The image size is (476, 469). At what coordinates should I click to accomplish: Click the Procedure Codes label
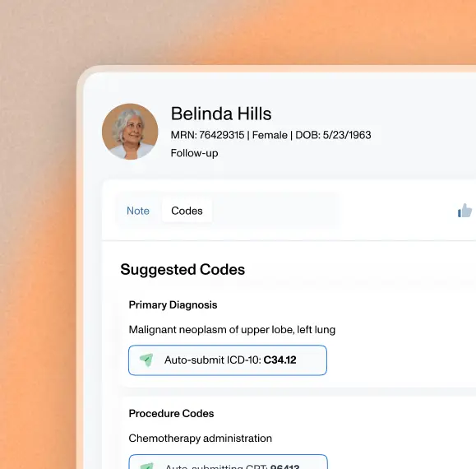click(x=171, y=413)
